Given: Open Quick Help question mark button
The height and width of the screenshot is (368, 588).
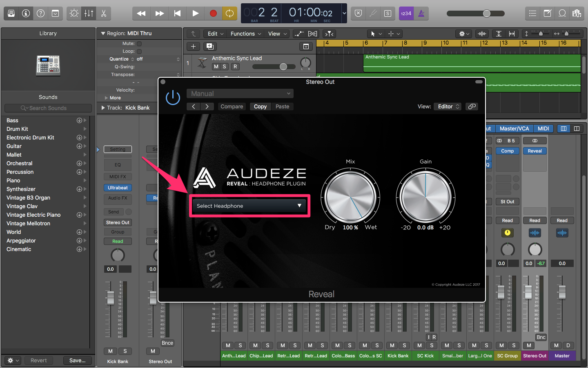Looking at the screenshot, I should point(40,13).
